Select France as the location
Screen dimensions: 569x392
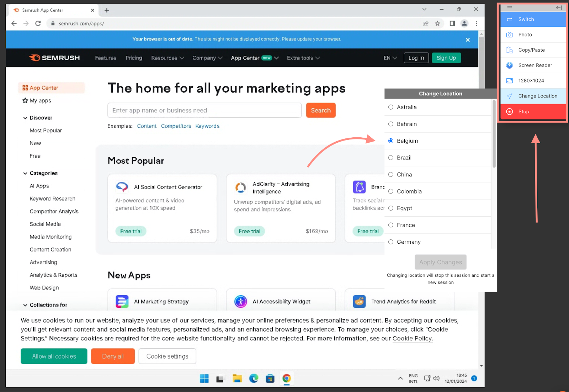click(391, 225)
